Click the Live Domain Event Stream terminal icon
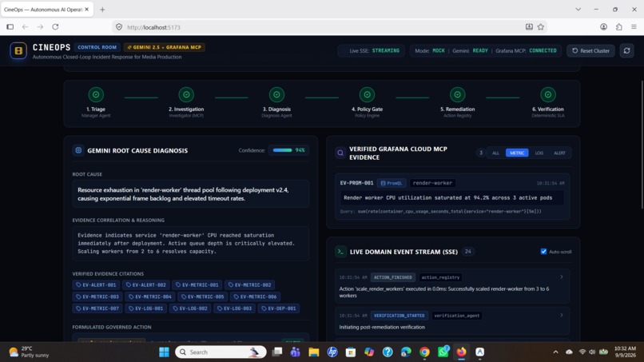 [340, 252]
